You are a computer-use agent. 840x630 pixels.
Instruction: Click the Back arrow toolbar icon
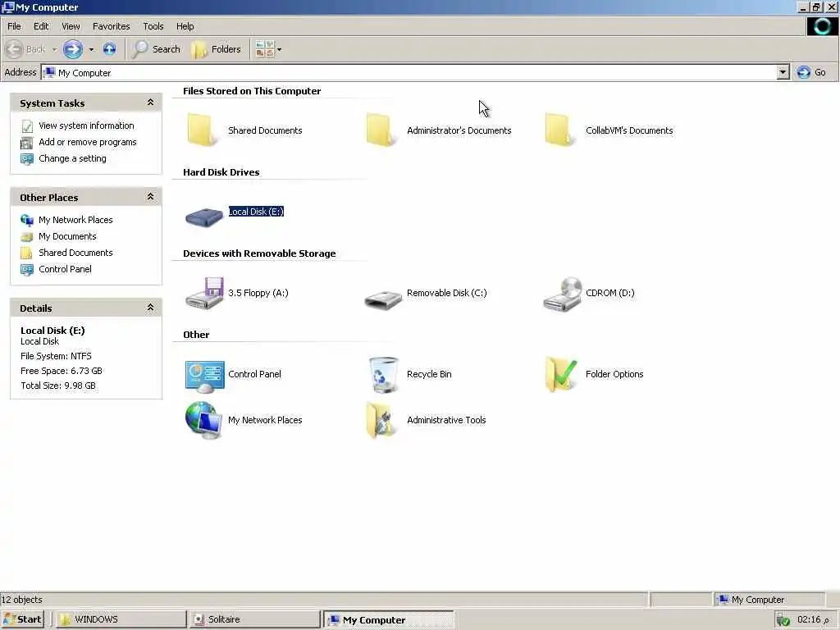[15, 49]
